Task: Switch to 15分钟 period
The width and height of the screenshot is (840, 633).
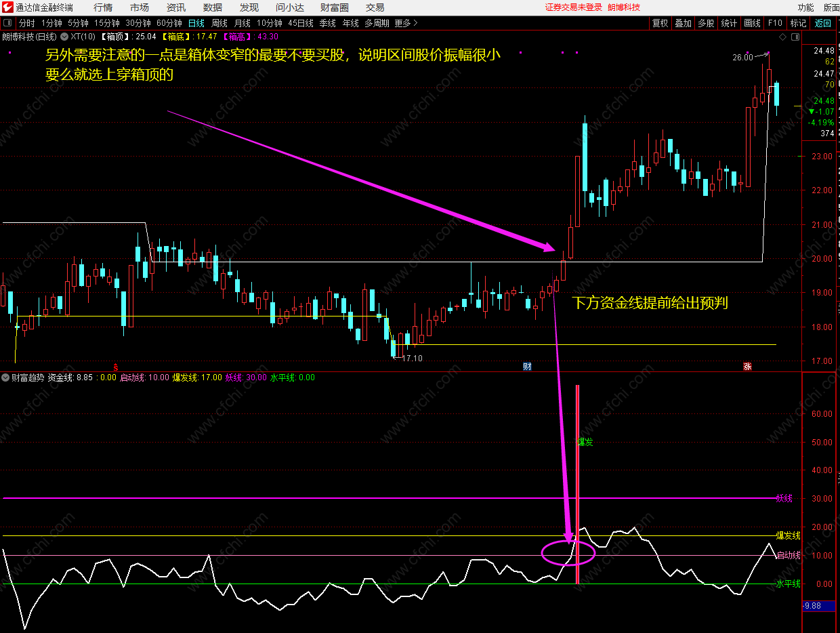Action: (x=107, y=23)
